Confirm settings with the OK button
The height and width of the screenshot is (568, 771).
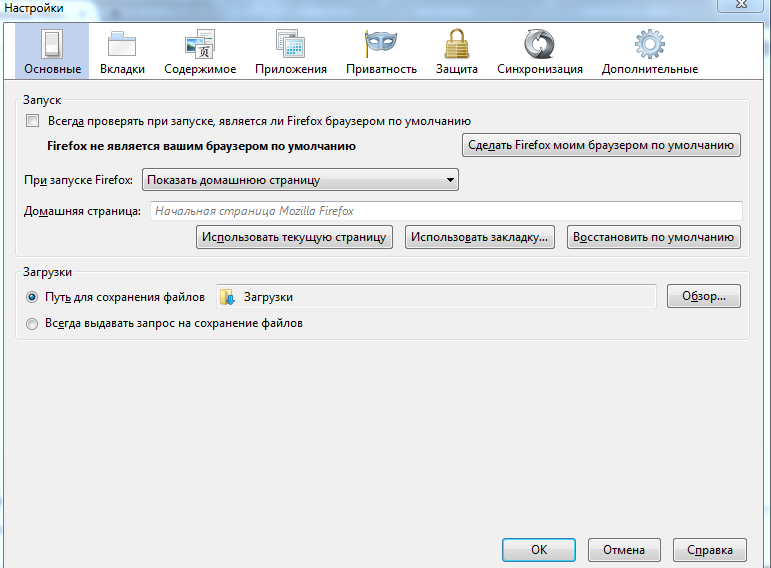pos(539,550)
